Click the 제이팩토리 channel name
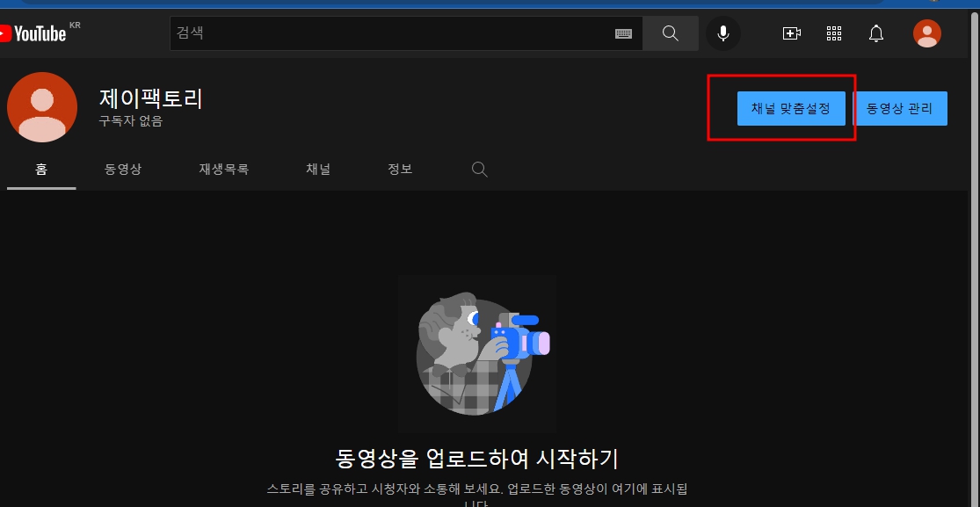Viewport: 980px width, 507px height. coord(150,98)
